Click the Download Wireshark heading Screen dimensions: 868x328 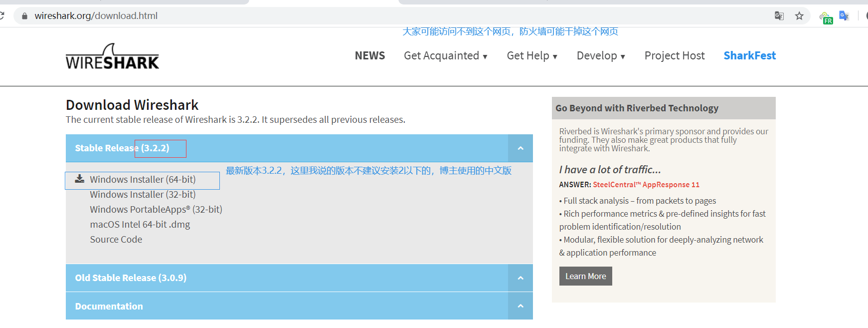pyautogui.click(x=132, y=105)
